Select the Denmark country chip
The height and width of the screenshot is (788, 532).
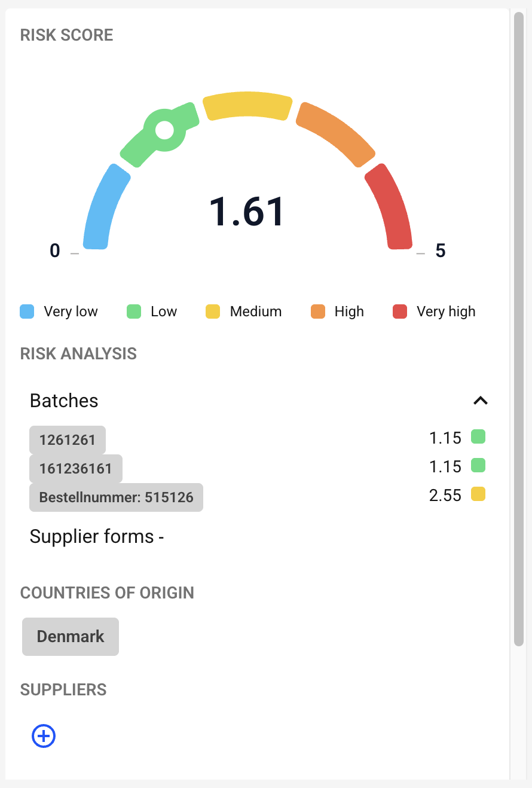(71, 637)
